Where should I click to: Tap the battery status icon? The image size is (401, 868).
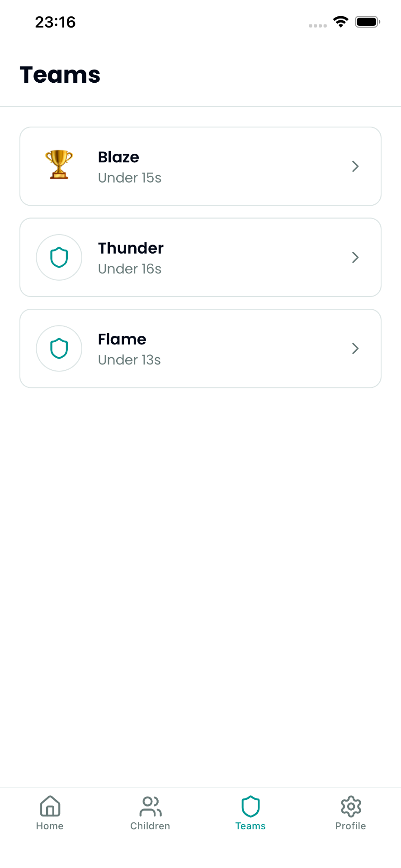point(367,22)
